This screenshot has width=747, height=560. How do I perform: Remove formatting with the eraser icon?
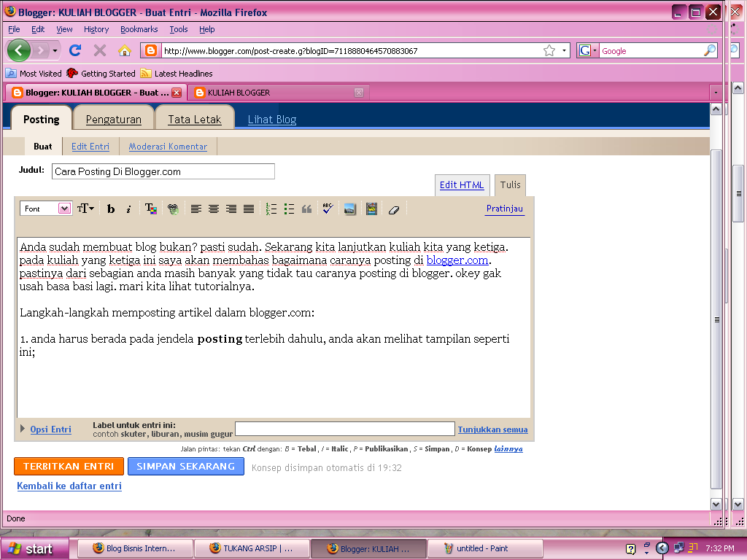click(x=393, y=209)
